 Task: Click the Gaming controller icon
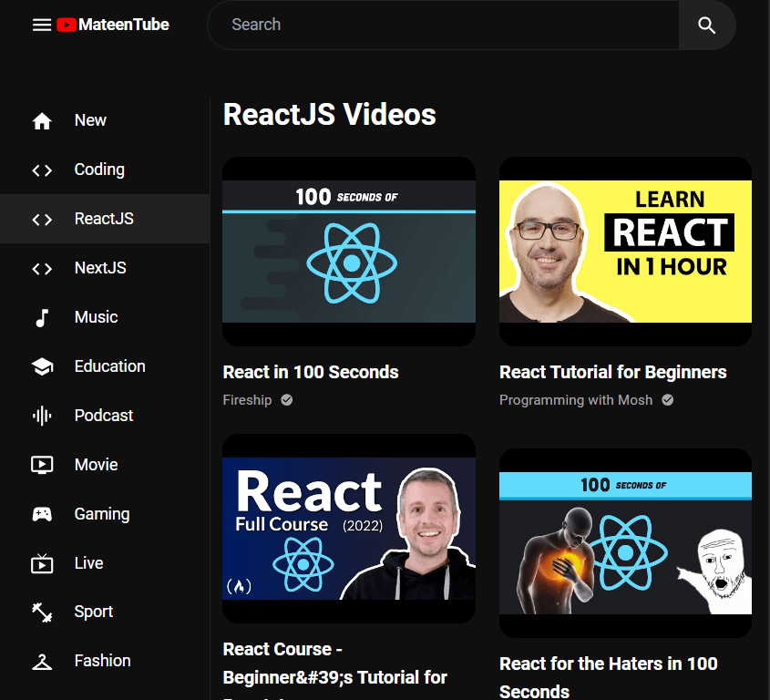42,514
